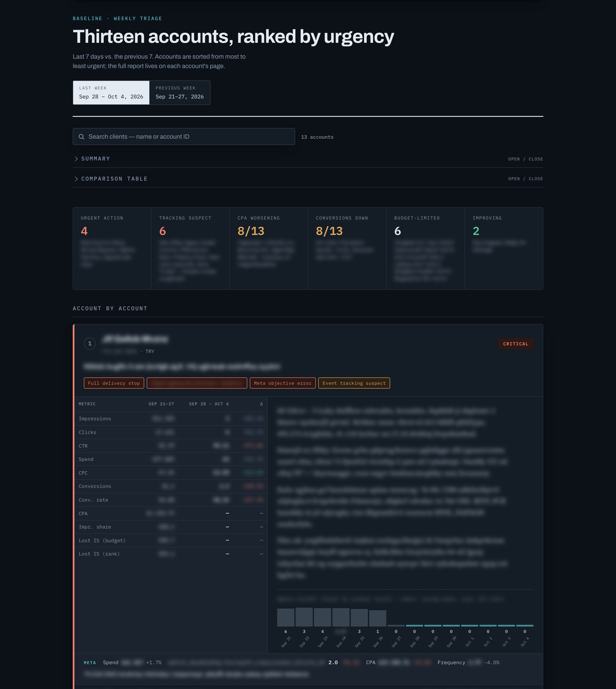Click the Spend metric row

coord(171,459)
